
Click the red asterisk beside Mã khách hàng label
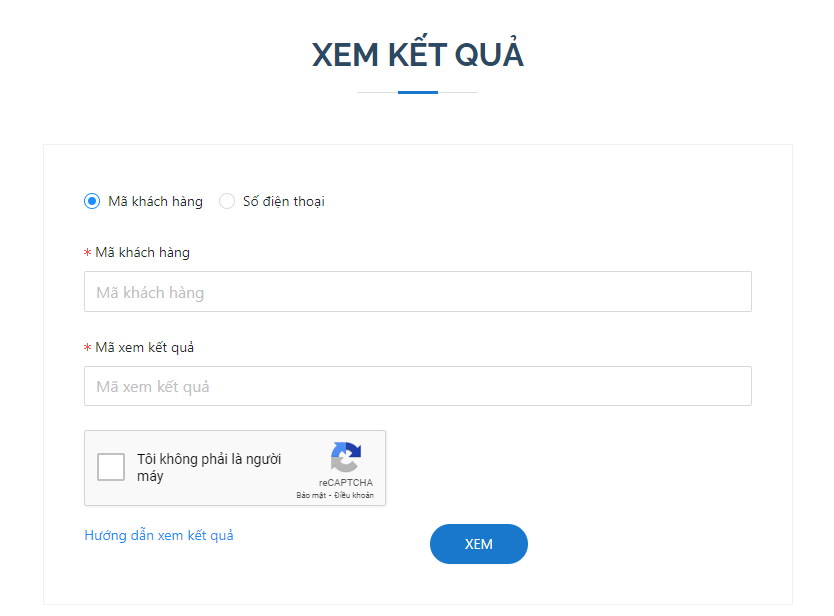(87, 253)
